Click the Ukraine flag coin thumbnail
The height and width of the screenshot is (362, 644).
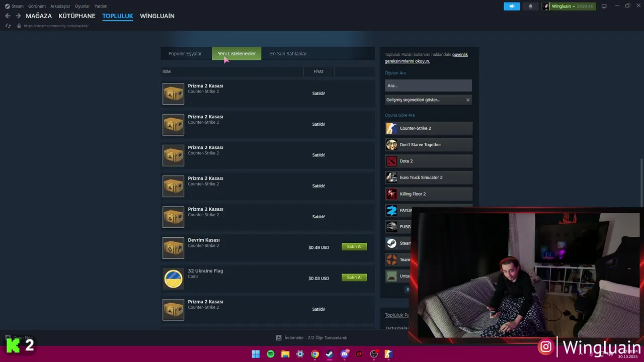(x=173, y=279)
